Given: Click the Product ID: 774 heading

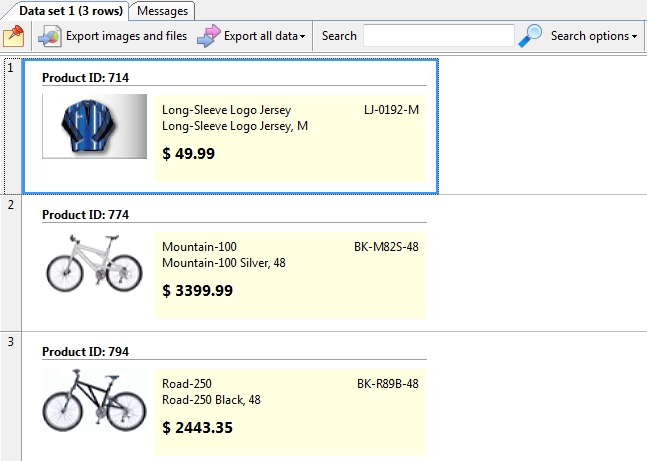Looking at the screenshot, I should [85, 214].
